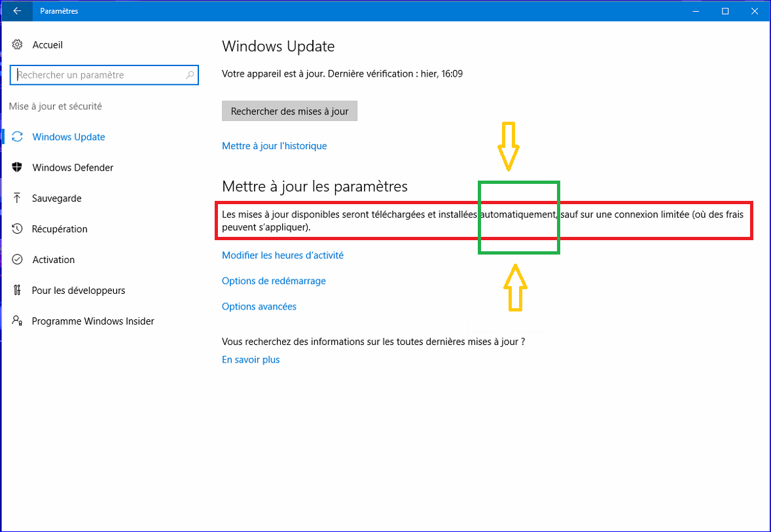Click 'Vous recherchez des informations' text
This screenshot has height=532, width=771.
coord(373,341)
